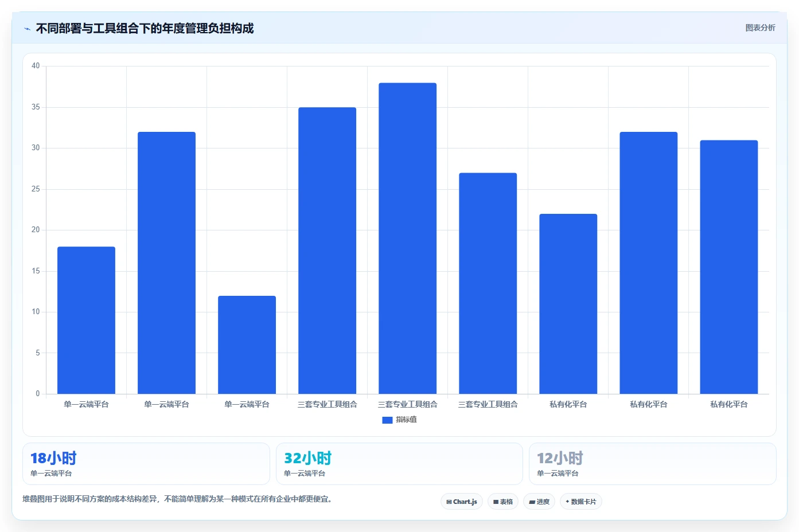The image size is (799, 532).
Task: Click the 单一云端平台 bar with value 12
Action: pos(247,345)
